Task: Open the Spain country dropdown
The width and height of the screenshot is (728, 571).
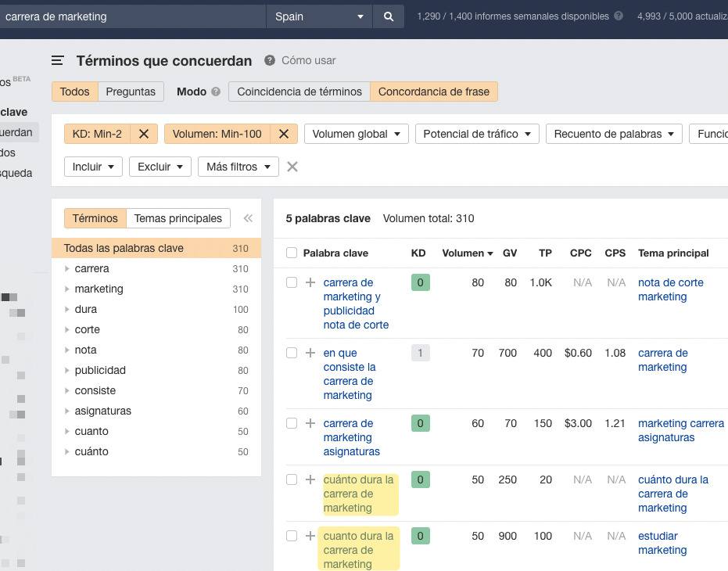Action: 319,16
